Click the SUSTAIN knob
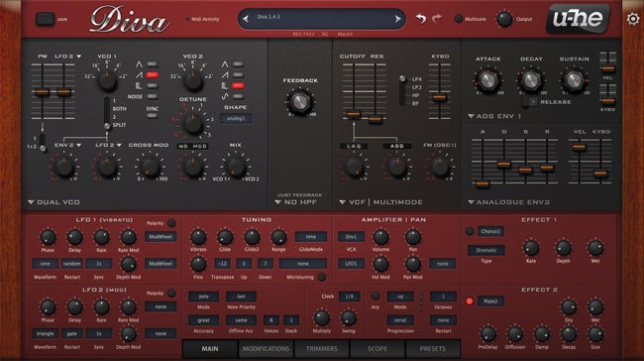 click(574, 80)
